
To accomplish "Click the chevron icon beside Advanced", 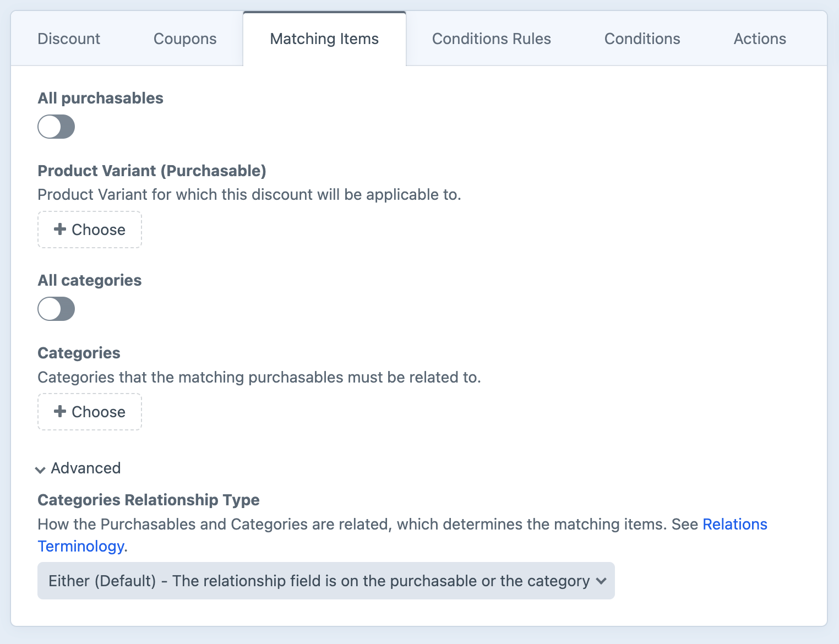I will click(40, 470).
